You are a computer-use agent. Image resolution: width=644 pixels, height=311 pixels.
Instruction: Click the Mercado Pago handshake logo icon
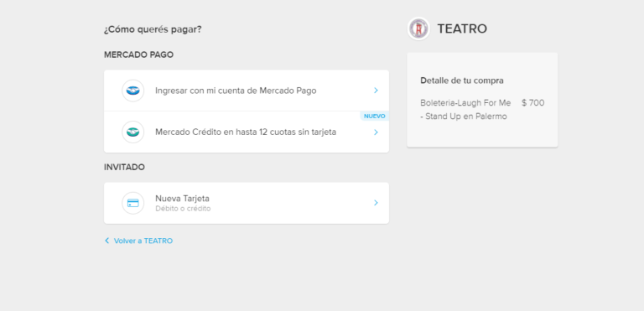click(132, 91)
